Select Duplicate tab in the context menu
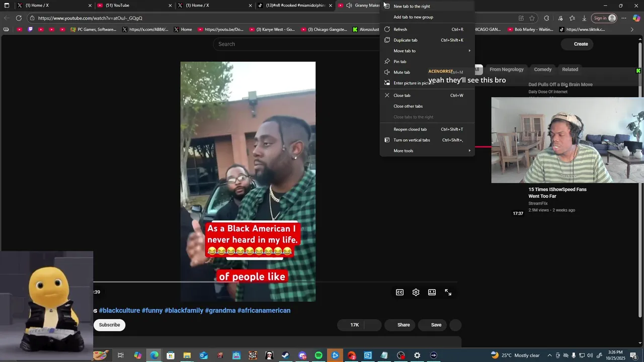This screenshot has width=644, height=362. click(427, 40)
